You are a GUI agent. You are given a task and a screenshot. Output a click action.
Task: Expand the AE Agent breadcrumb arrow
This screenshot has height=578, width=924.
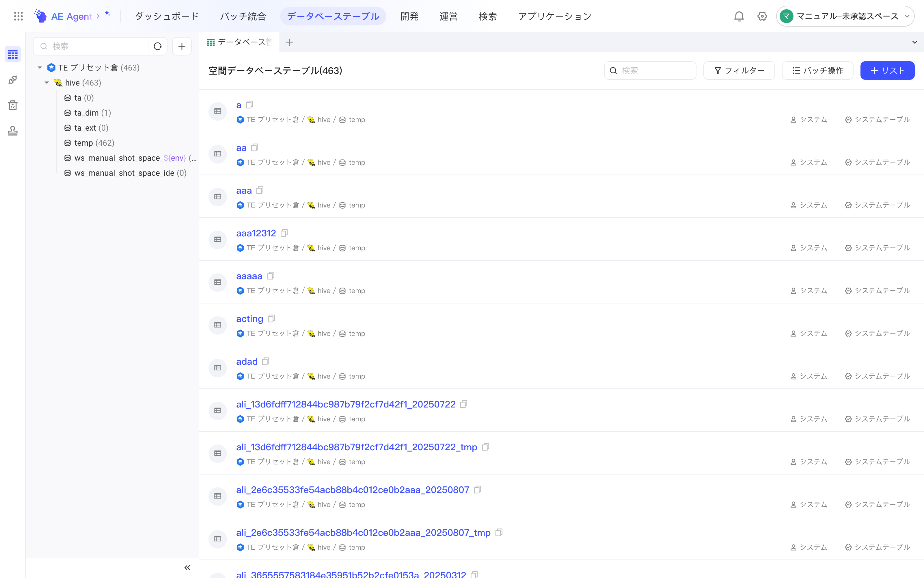[x=98, y=16]
